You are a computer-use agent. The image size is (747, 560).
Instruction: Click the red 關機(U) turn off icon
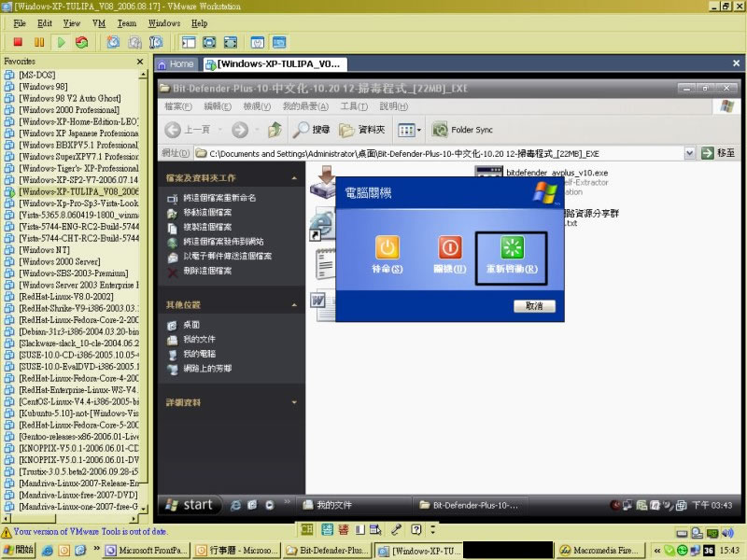pos(450,247)
